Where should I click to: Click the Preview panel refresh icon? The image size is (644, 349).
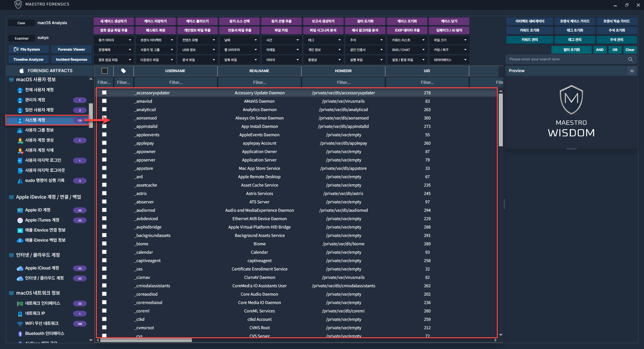632,71
